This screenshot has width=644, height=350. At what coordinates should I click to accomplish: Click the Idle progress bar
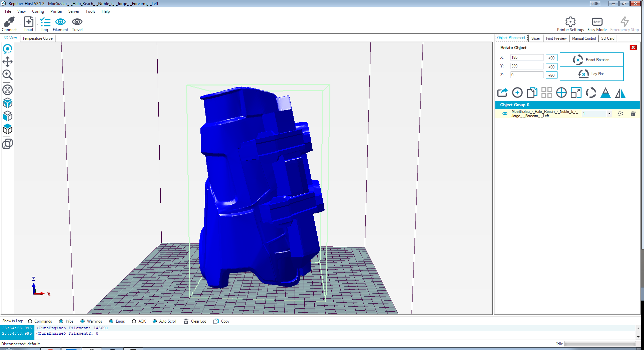[600, 344]
